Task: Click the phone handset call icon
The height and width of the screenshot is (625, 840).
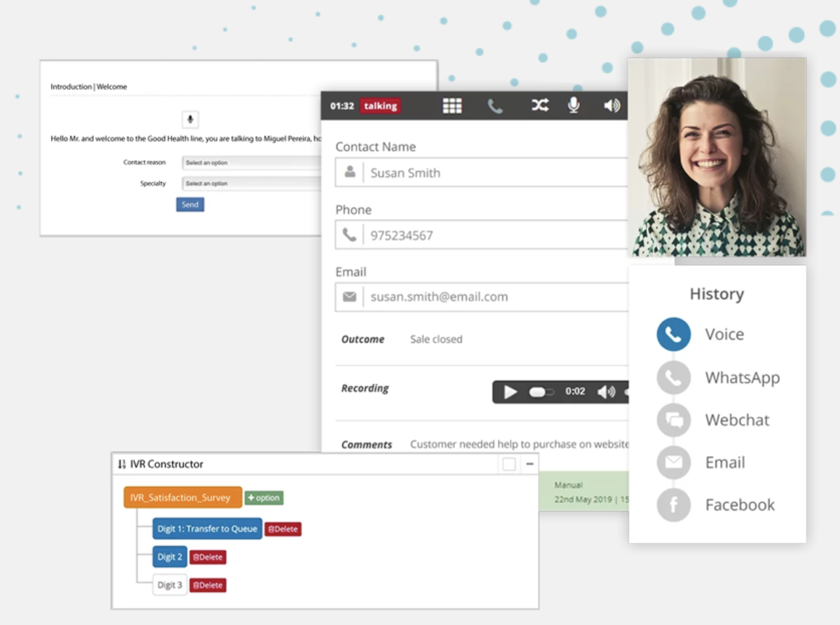Action: (494, 106)
